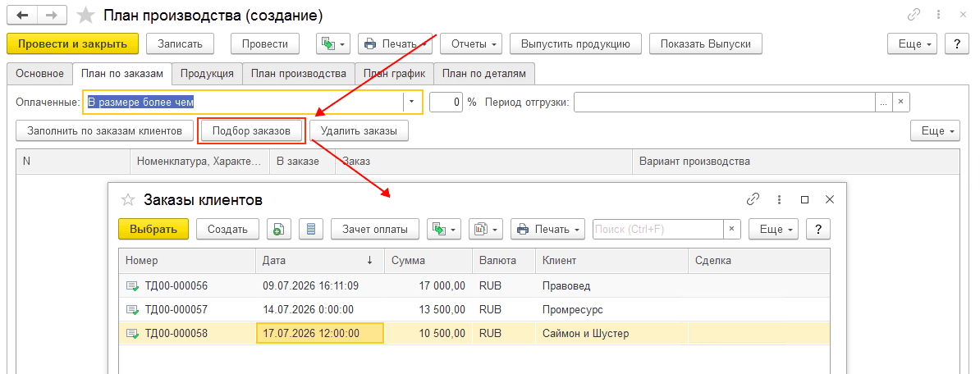Click client Саймон и Шустер cell
This screenshot has height=374, width=980.
611,333
